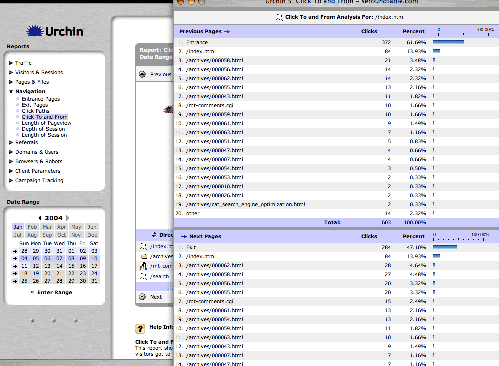Open the Click Paths report

coord(35,111)
